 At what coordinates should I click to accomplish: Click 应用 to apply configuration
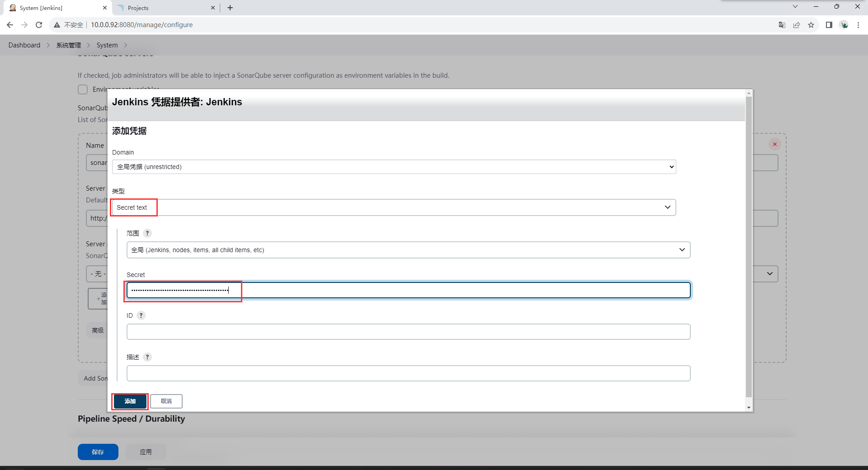(146, 452)
